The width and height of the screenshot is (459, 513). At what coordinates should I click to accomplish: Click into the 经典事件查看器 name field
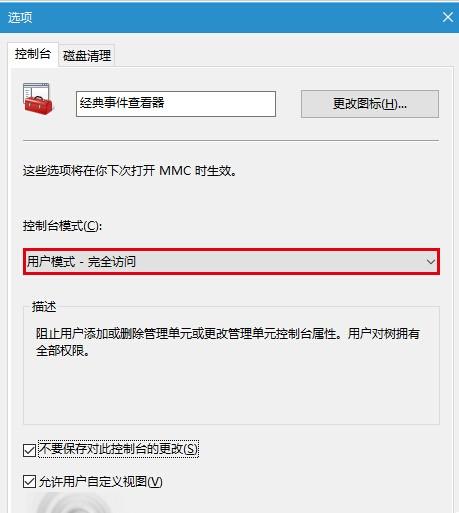tap(176, 104)
